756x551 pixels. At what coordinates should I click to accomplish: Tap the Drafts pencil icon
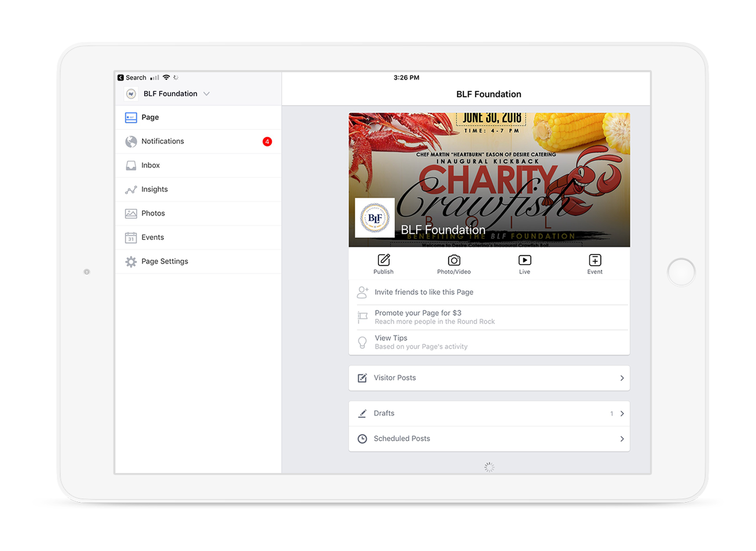click(x=362, y=413)
